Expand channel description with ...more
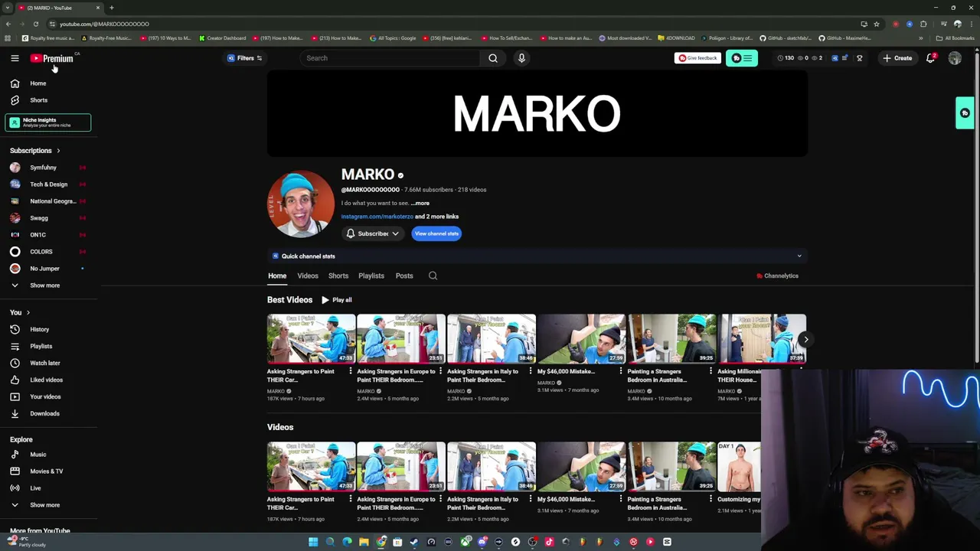The width and height of the screenshot is (980, 551). click(x=420, y=204)
